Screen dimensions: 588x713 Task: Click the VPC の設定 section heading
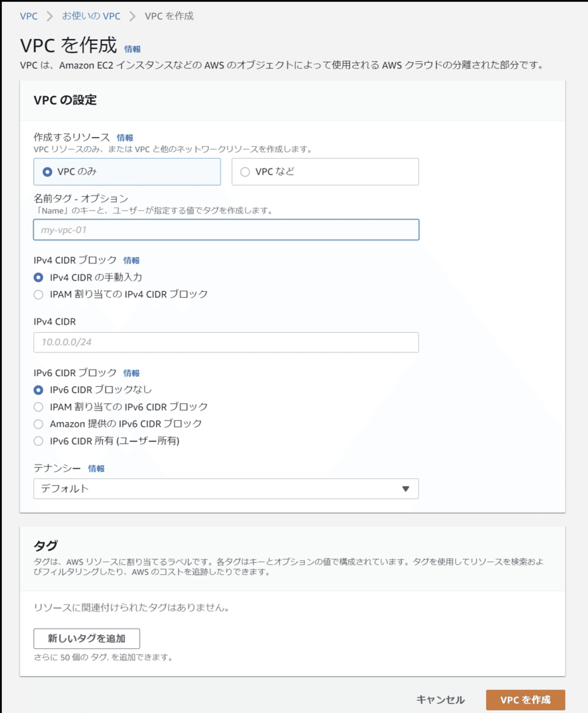(x=65, y=100)
